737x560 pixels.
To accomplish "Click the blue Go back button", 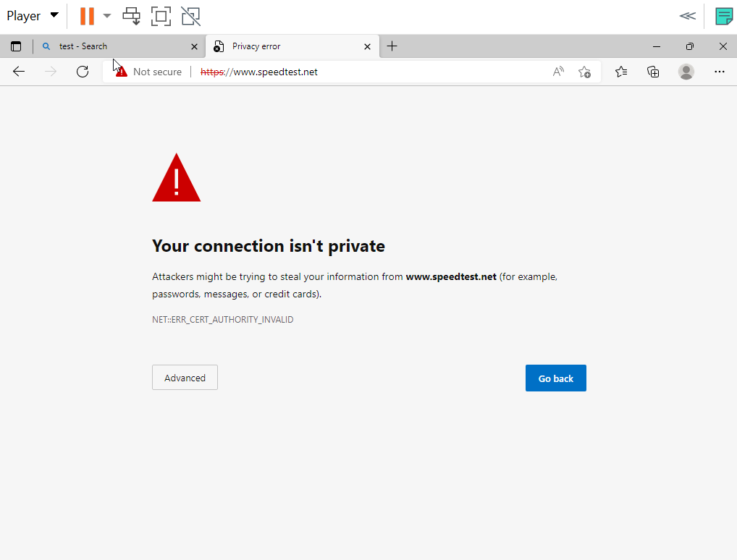I will (555, 378).
